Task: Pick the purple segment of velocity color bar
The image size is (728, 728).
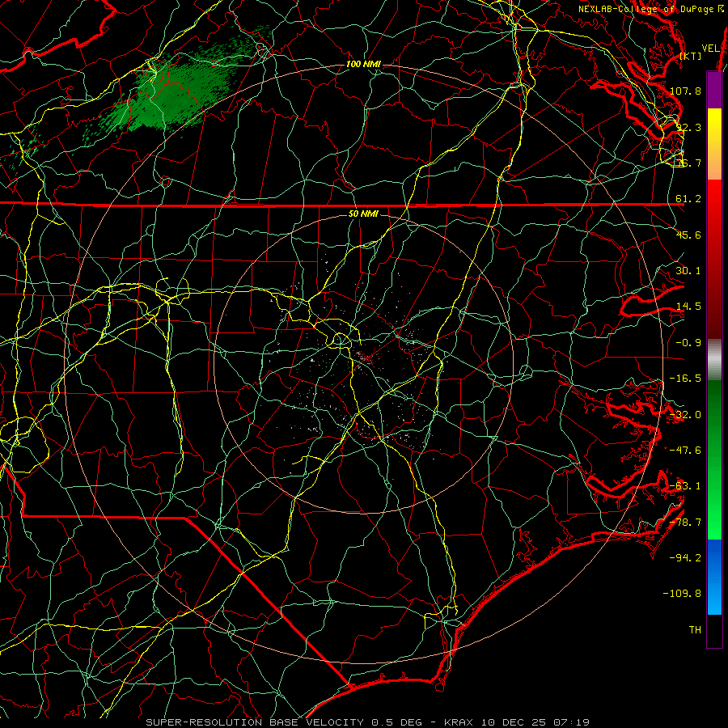Action: (714, 91)
